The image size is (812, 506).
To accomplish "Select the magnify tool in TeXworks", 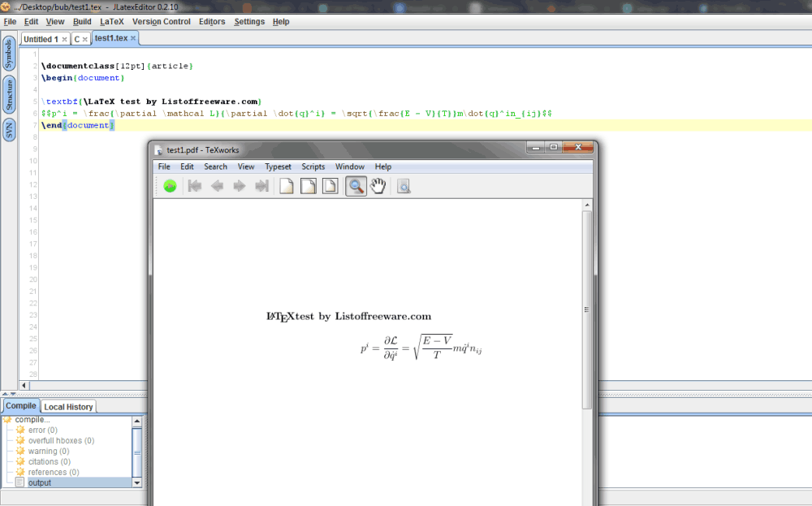I will [x=356, y=186].
